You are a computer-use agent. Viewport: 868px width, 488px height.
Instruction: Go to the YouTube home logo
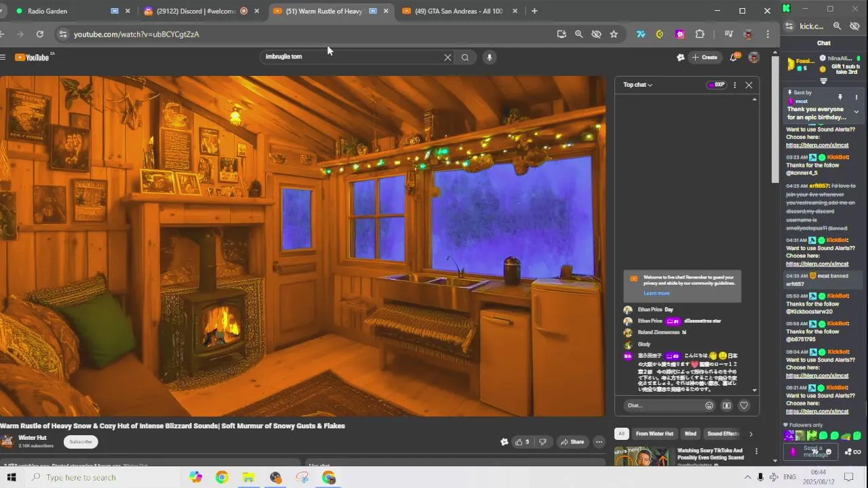point(34,58)
